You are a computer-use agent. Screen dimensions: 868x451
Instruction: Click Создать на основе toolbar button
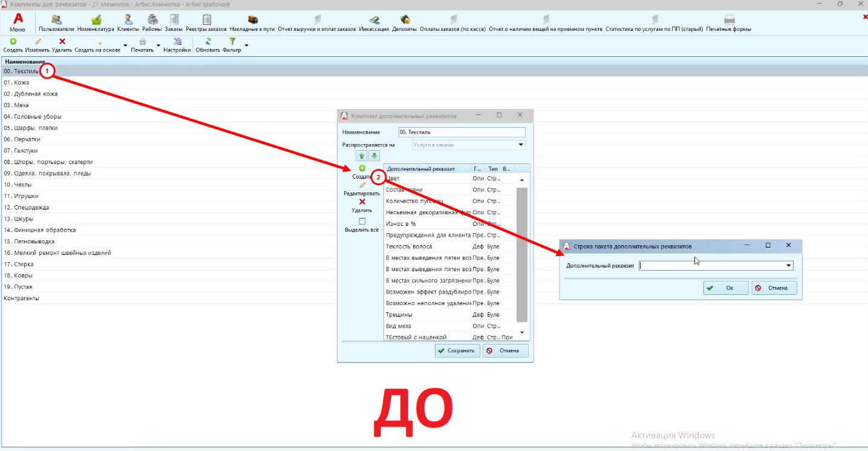tap(97, 45)
